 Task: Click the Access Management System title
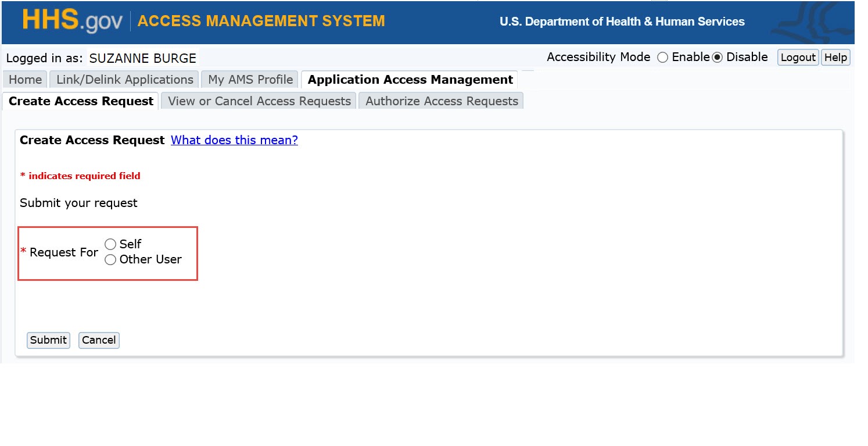pyautogui.click(x=261, y=22)
